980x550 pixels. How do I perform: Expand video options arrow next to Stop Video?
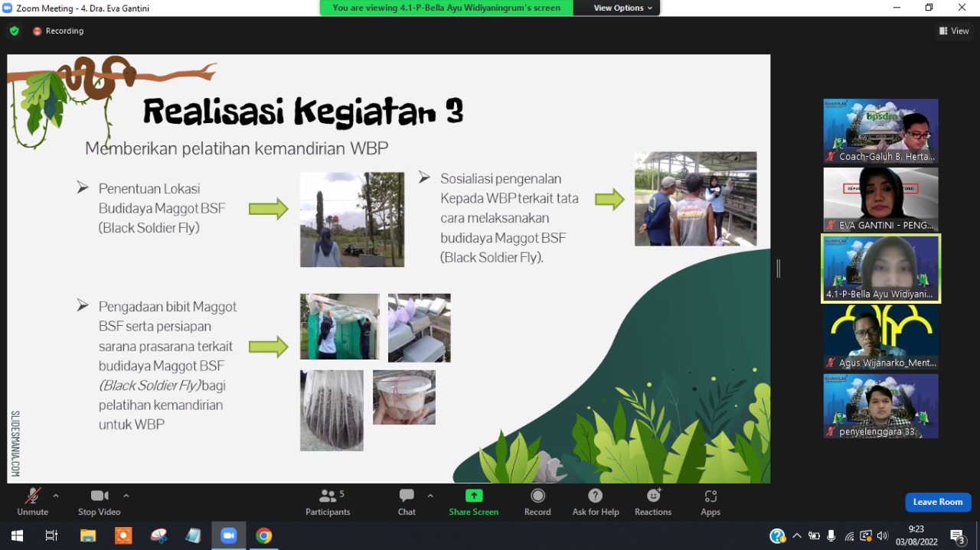126,496
